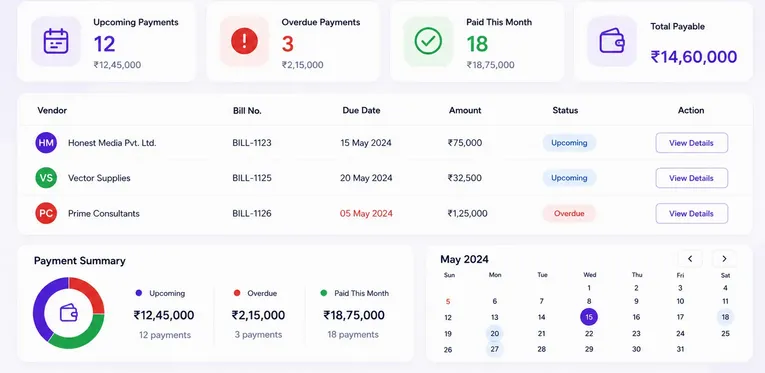Image resolution: width=765 pixels, height=373 pixels.
Task: Click the wallet icon inside donut chart
Action: (69, 313)
